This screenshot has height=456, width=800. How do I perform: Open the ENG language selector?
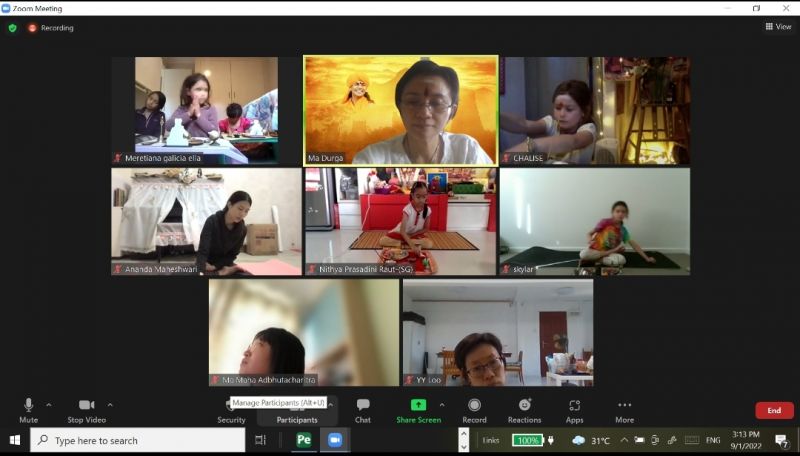coord(713,440)
